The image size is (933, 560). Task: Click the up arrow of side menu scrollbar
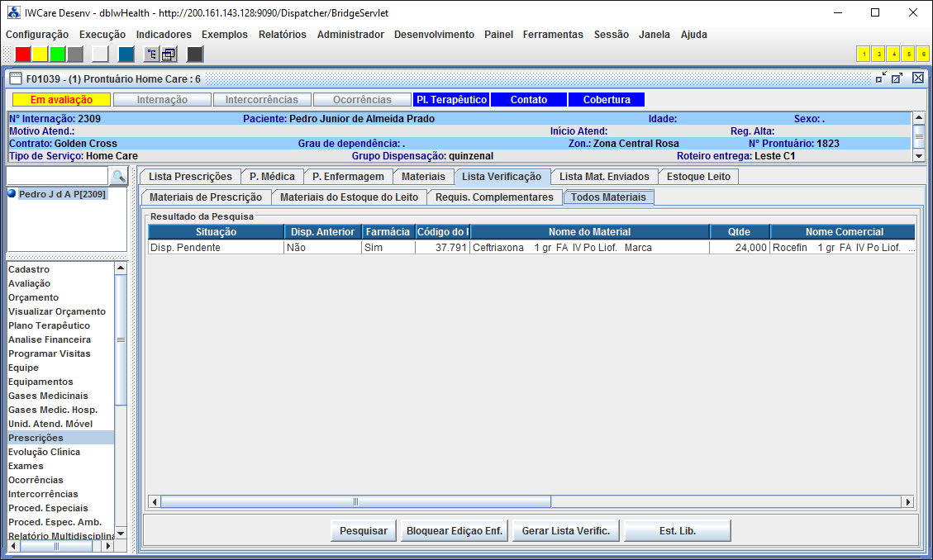tap(121, 268)
